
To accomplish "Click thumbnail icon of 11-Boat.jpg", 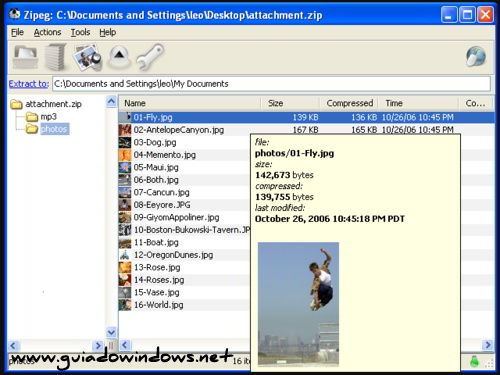I will (125, 242).
